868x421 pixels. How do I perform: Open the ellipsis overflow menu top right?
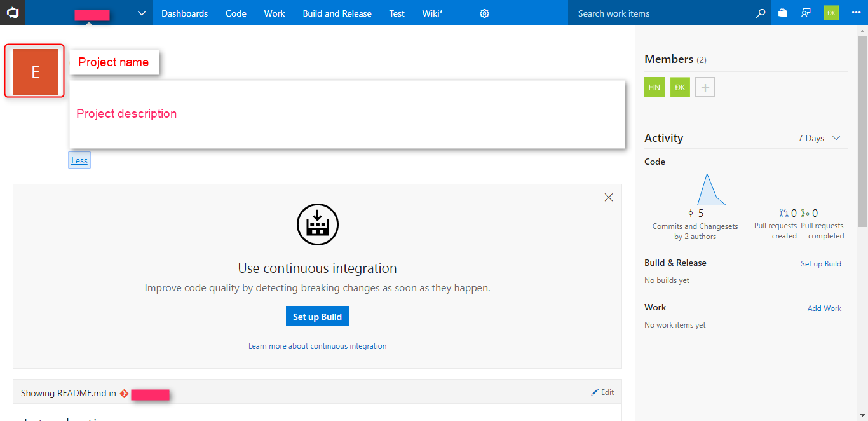pos(856,13)
